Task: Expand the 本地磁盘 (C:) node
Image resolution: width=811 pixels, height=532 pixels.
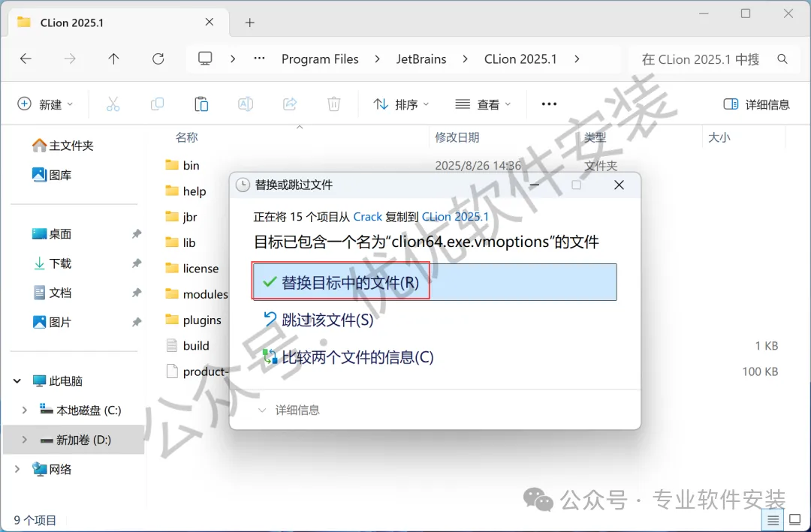Action: coord(24,410)
